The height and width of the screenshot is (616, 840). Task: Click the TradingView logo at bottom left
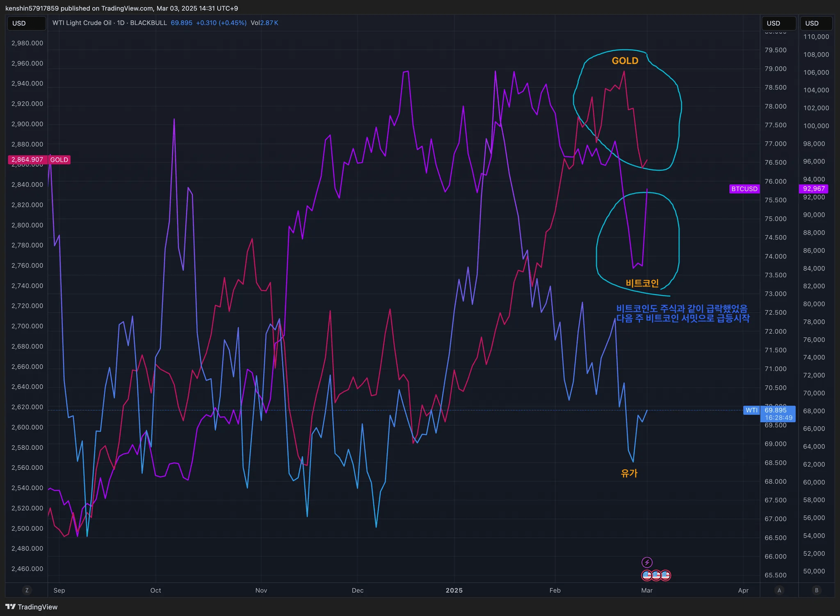coord(32,607)
